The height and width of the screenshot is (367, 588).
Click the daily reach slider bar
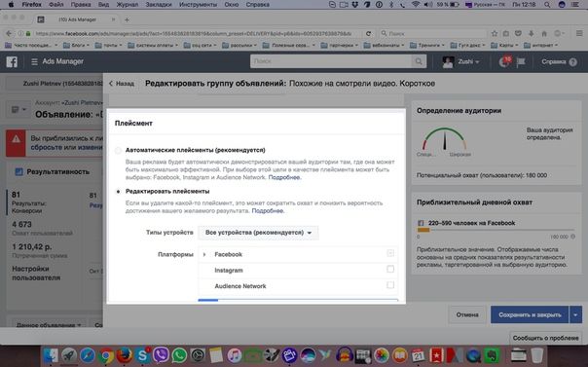pyautogui.click(x=496, y=230)
